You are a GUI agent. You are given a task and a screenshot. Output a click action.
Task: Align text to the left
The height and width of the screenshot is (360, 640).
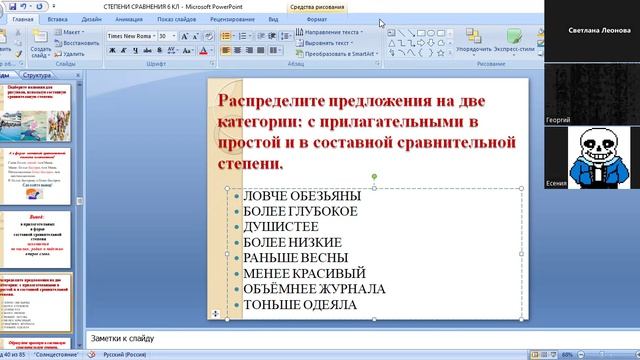click(x=226, y=50)
